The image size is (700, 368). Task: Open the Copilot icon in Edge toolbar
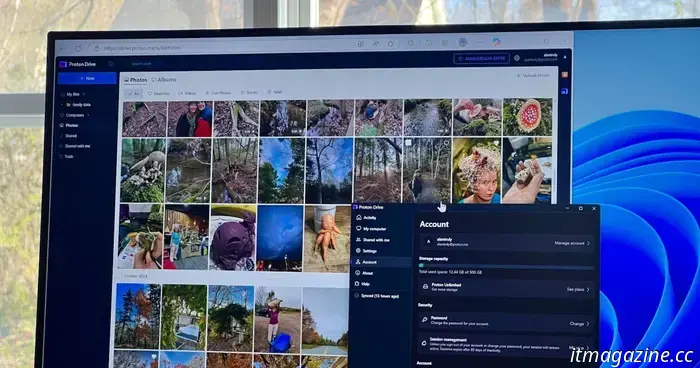click(496, 42)
